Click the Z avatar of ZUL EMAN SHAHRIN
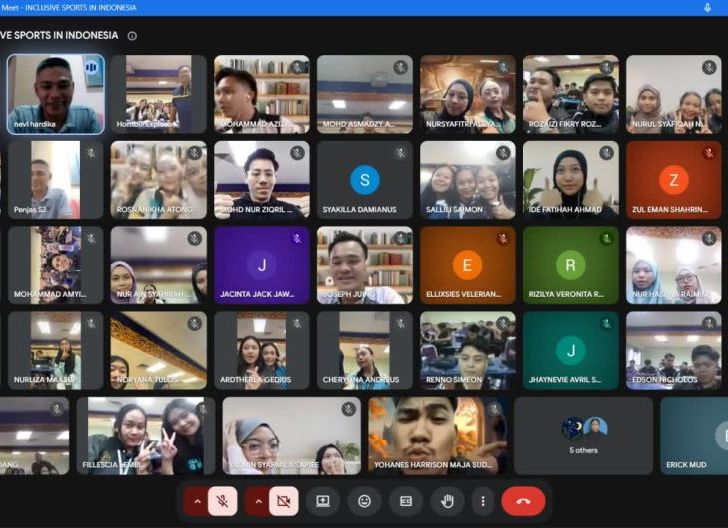The height and width of the screenshot is (528, 728). click(x=673, y=180)
